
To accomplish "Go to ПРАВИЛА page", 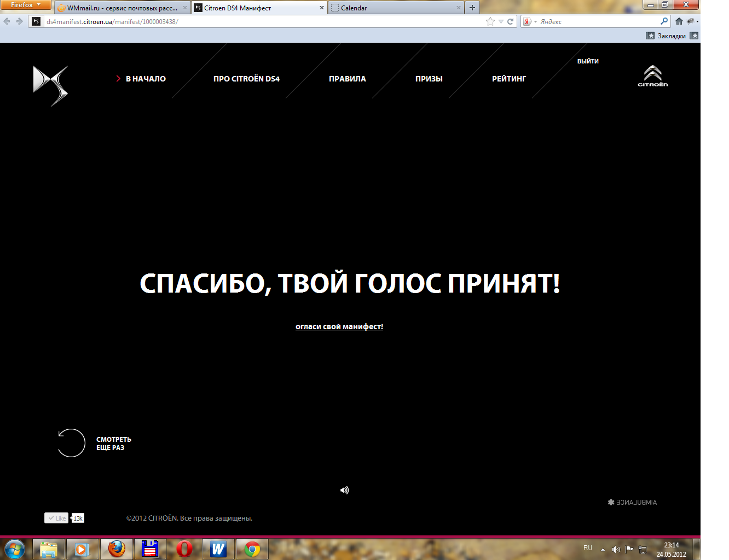I will (x=348, y=79).
